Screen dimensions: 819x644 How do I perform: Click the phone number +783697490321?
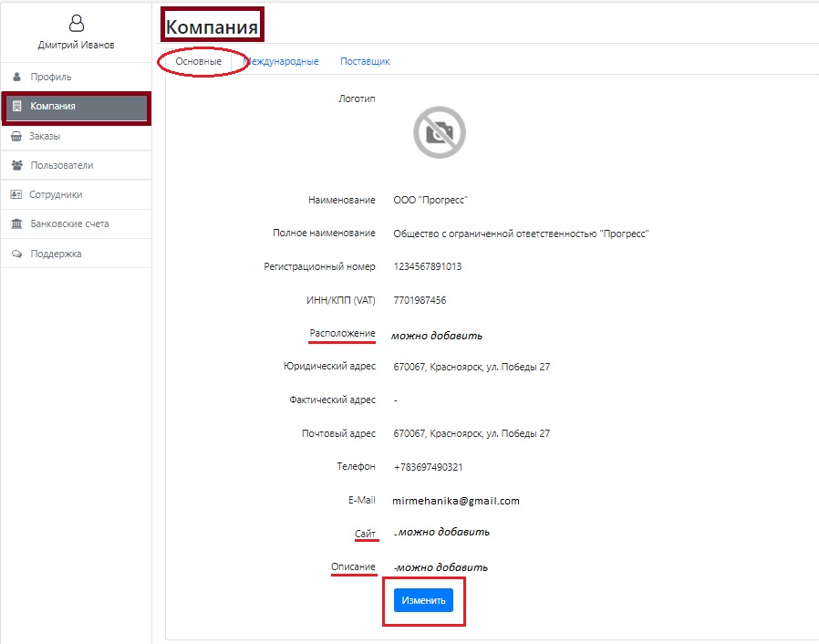pos(429,467)
